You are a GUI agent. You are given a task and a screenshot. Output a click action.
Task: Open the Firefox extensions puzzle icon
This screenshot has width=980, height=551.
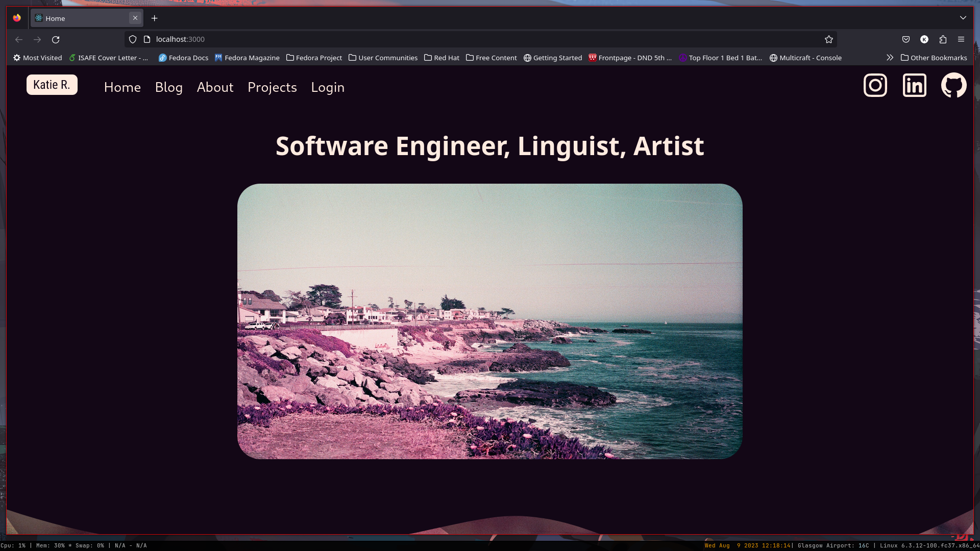[x=943, y=39]
